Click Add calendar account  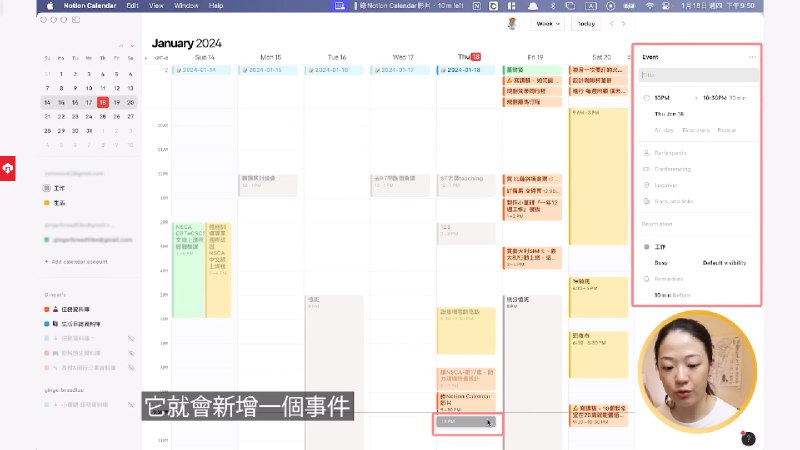coord(79,262)
